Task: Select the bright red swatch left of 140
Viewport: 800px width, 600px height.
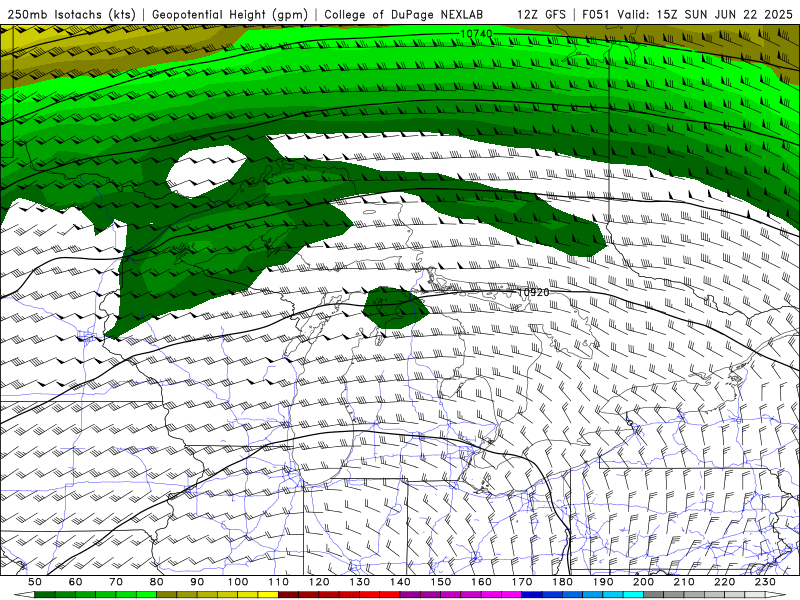Action: tap(390, 595)
